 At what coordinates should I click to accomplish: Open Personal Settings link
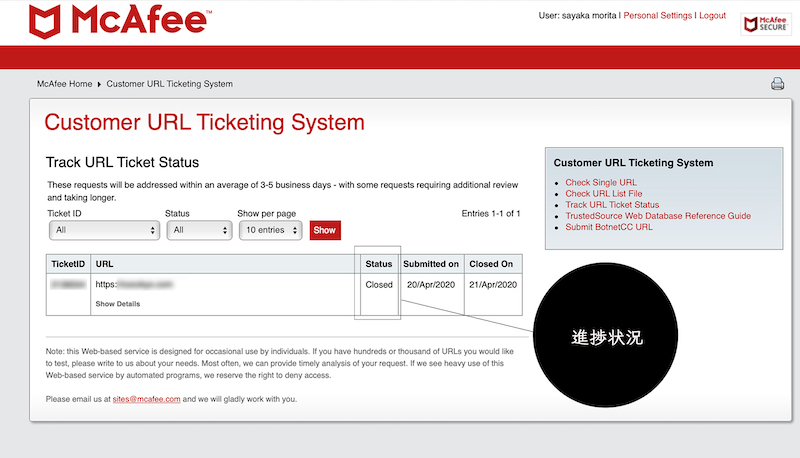click(657, 16)
